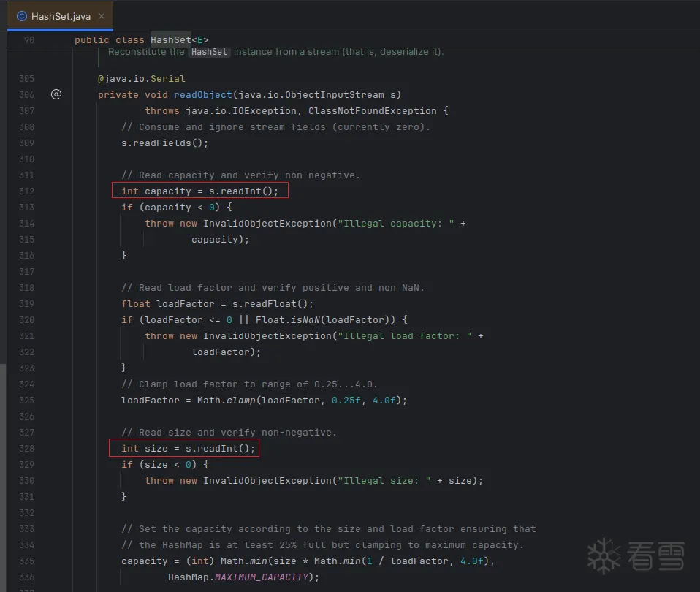The width and height of the screenshot is (700, 592).
Task: Click the class icon on HashSet.java tab
Action: [21, 17]
